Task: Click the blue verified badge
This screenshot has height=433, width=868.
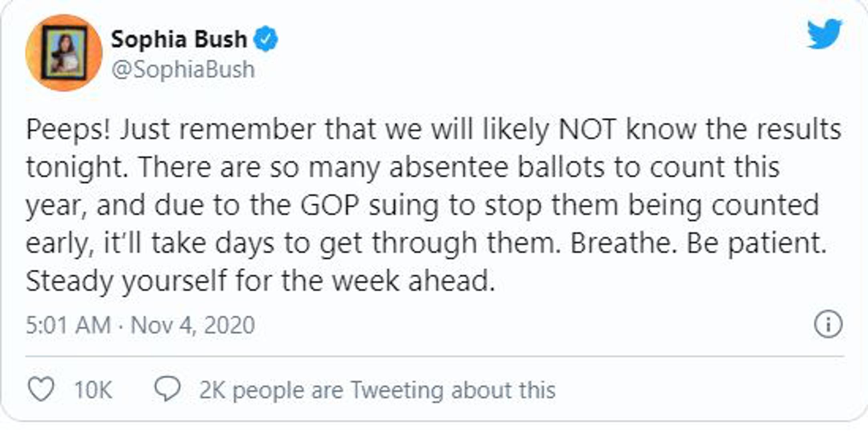Action: (266, 39)
